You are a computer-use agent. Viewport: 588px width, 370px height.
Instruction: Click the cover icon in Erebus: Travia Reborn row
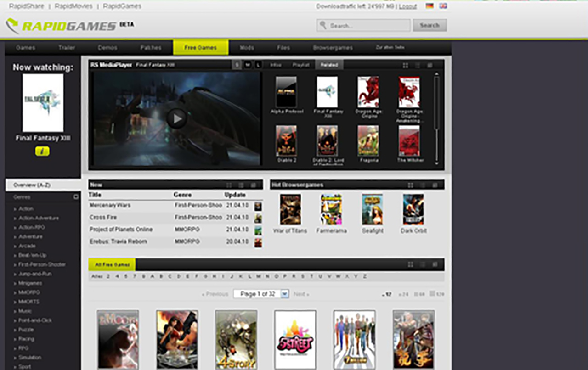pos(258,242)
